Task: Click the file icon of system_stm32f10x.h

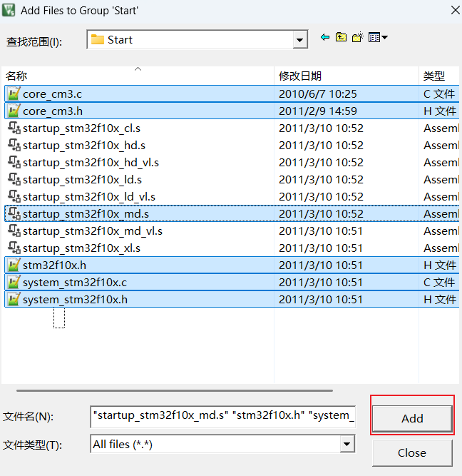Action: tap(14, 299)
